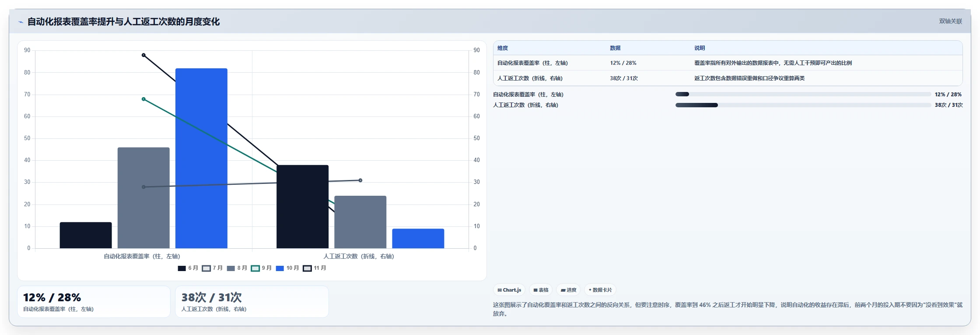Toggle the 9 月 legend series
The image size is (980, 335).
coord(262,268)
